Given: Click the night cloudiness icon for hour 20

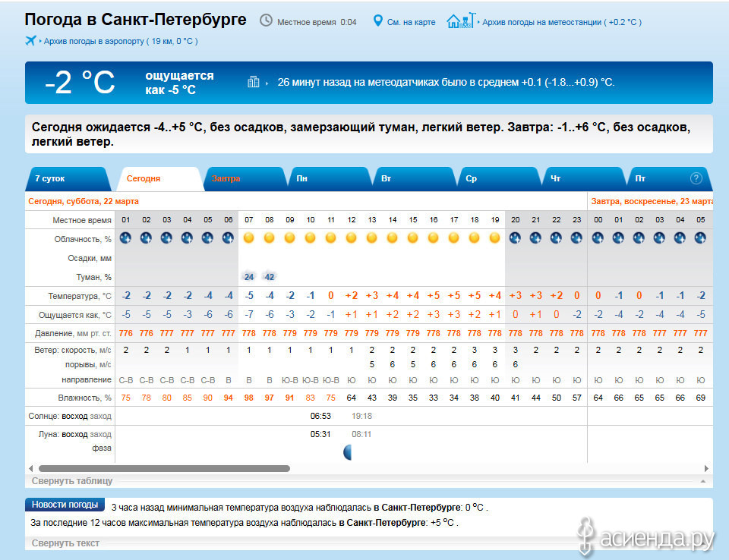Looking at the screenshot, I should 515,238.
